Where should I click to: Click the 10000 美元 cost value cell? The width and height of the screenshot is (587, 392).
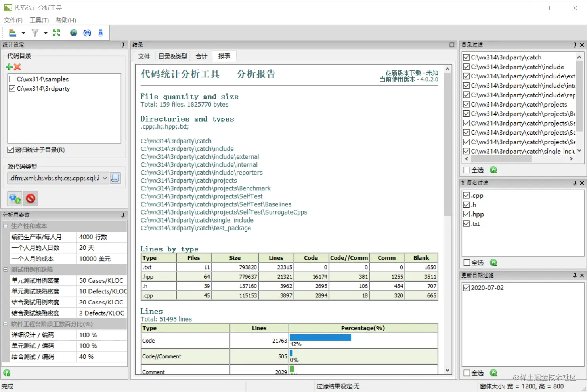(x=102, y=259)
